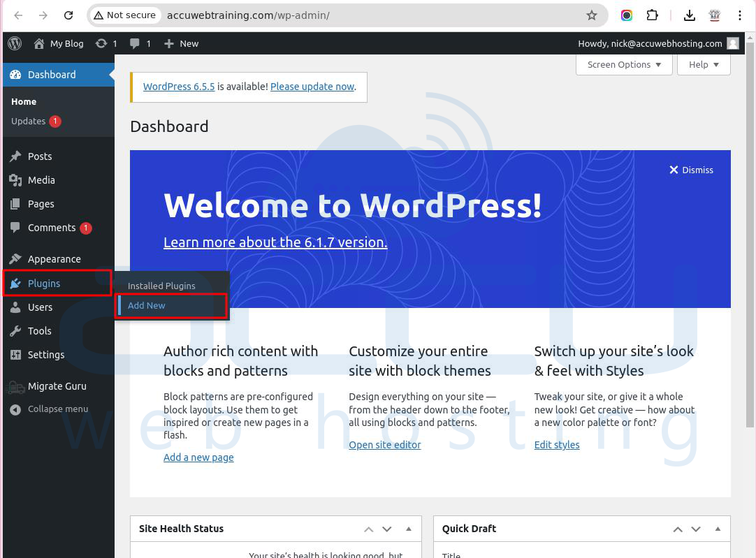Reload the page with the browser refresh icon

tap(68, 15)
